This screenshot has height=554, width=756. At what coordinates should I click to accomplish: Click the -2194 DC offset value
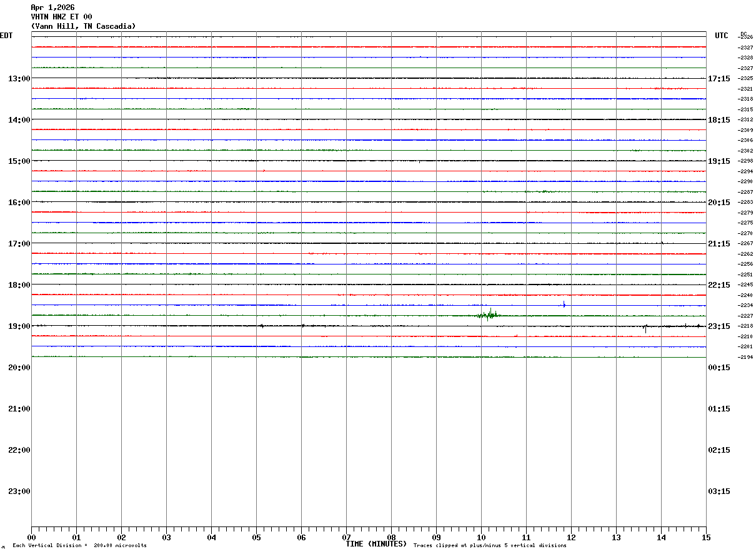(x=746, y=358)
